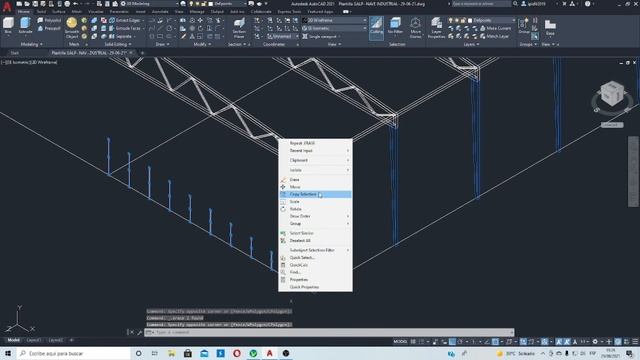Screen dimensions: 640x360
Task: Select the Extrude tool
Action: pyautogui.click(x=25, y=26)
